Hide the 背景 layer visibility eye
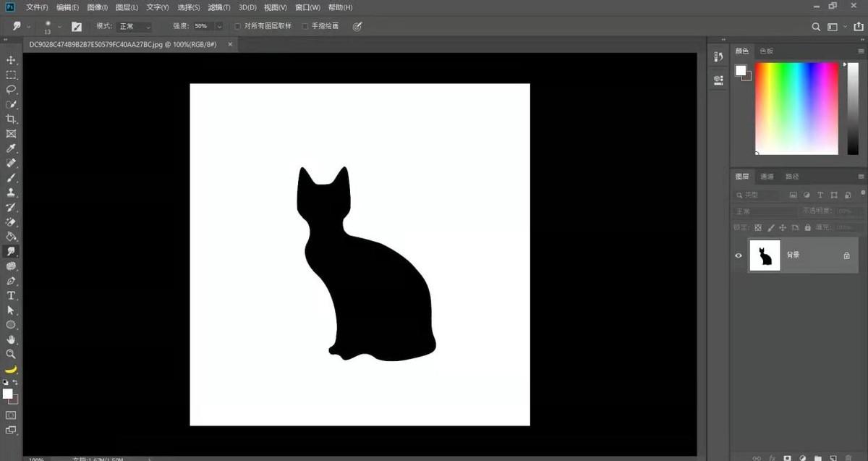The height and width of the screenshot is (461, 868). [x=739, y=255]
